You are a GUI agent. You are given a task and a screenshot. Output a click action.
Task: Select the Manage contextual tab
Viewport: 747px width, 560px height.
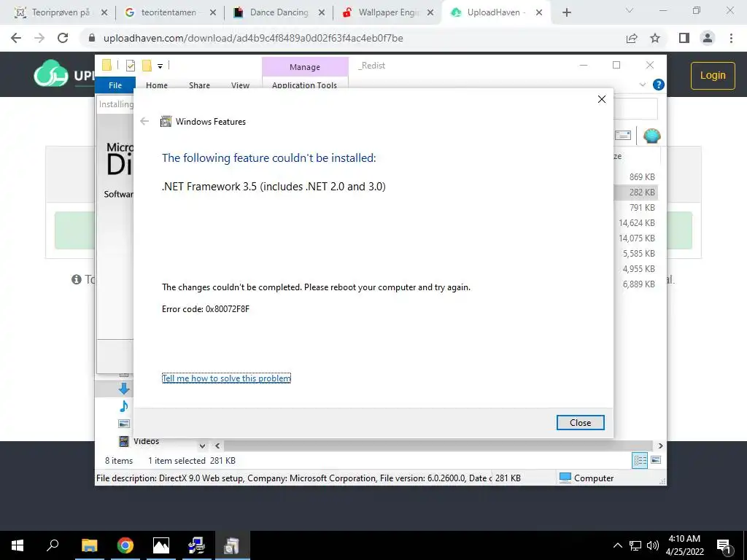(x=305, y=67)
